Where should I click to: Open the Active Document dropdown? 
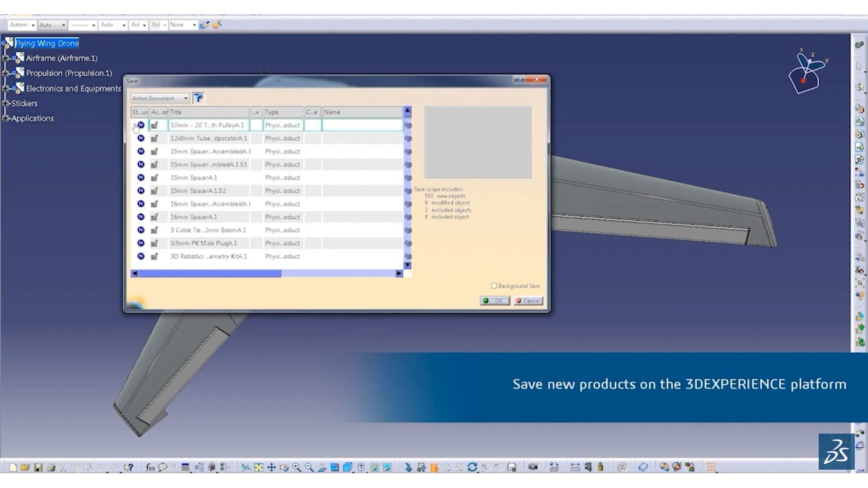[x=186, y=98]
